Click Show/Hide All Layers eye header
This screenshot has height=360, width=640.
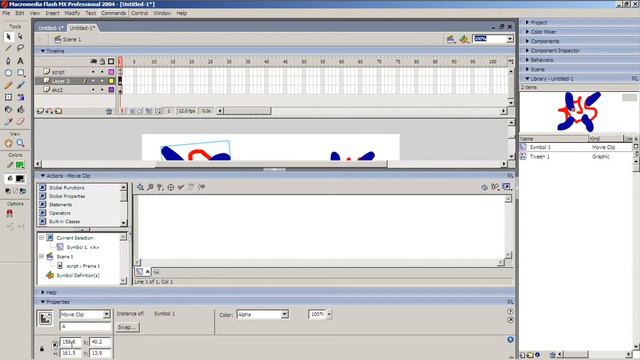[x=93, y=61]
